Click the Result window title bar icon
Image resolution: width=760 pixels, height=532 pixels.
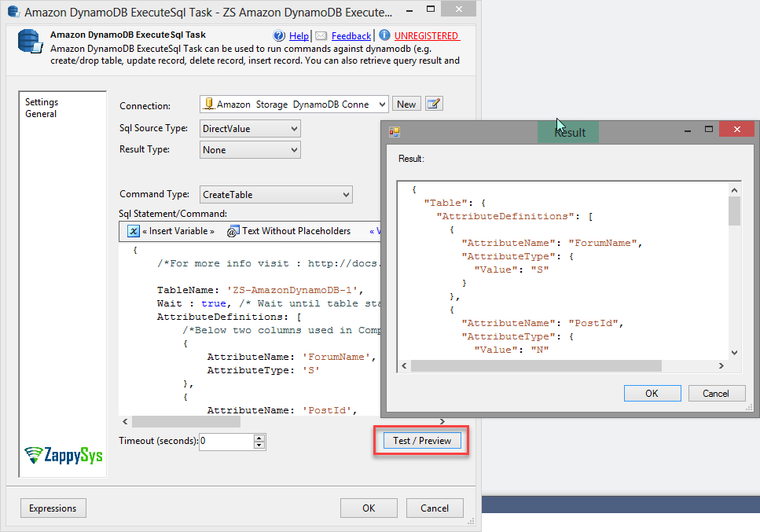click(395, 132)
